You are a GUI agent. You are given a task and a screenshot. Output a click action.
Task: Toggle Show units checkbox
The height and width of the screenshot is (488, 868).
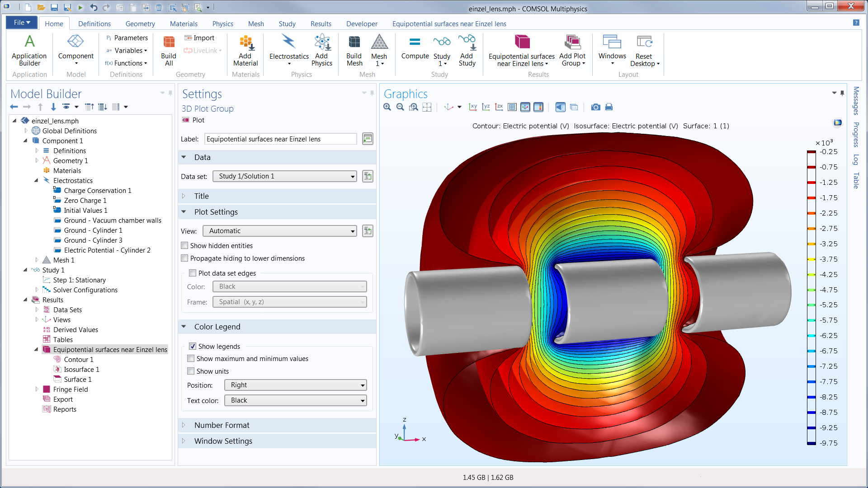(x=192, y=371)
